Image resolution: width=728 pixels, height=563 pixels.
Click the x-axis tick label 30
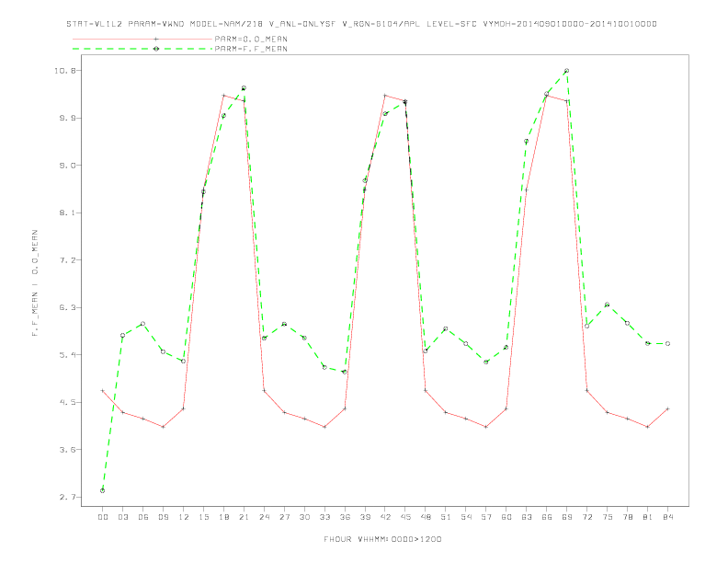coord(304,517)
